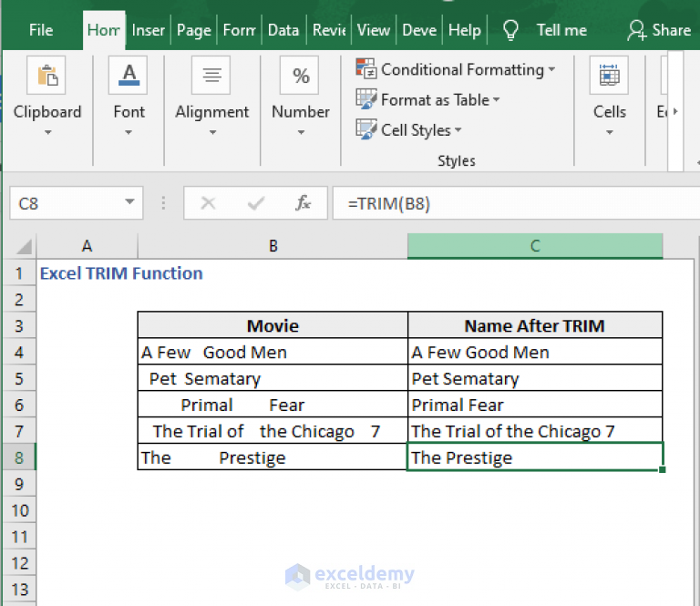700x606 pixels.
Task: Select cell 'Pet Sematary' in column B
Action: [273, 378]
